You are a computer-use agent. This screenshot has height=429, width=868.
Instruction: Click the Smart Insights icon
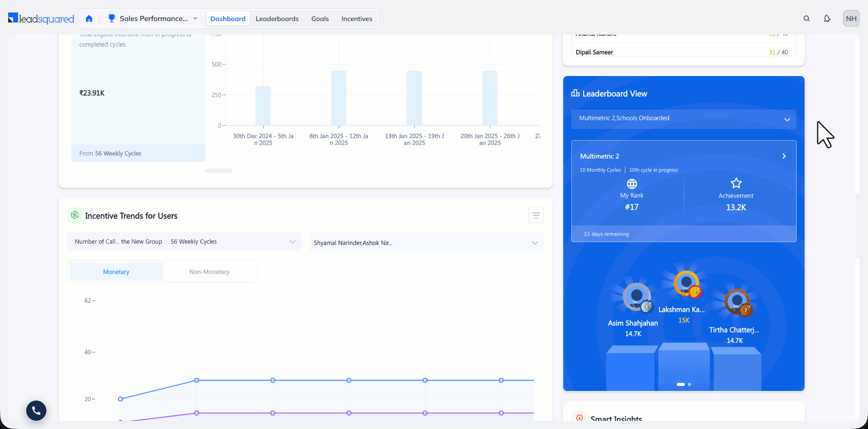pyautogui.click(x=580, y=418)
